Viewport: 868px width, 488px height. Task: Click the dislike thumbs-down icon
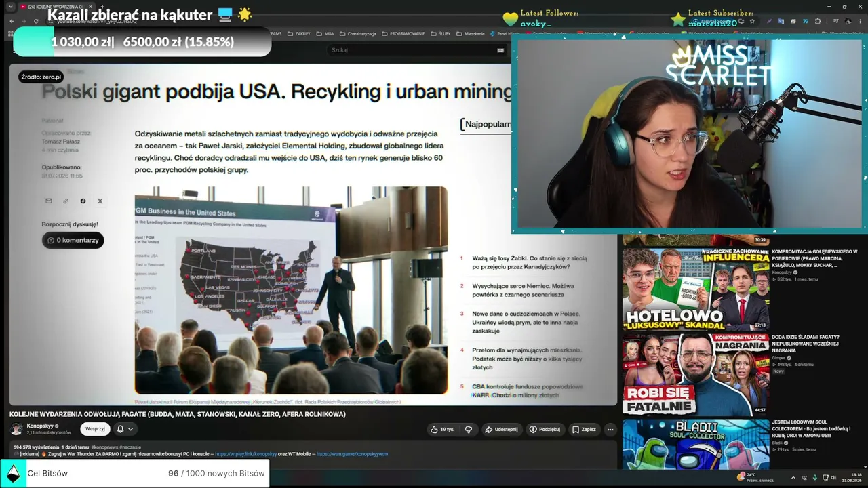tap(468, 429)
